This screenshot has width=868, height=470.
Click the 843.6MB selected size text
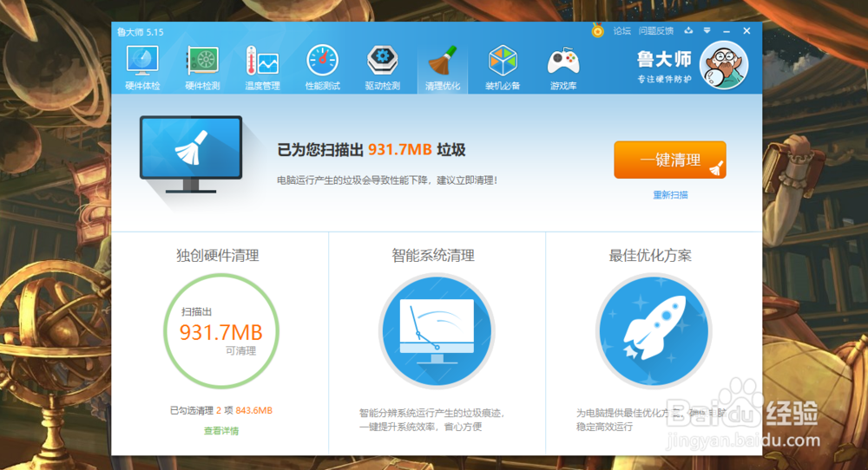(x=254, y=410)
